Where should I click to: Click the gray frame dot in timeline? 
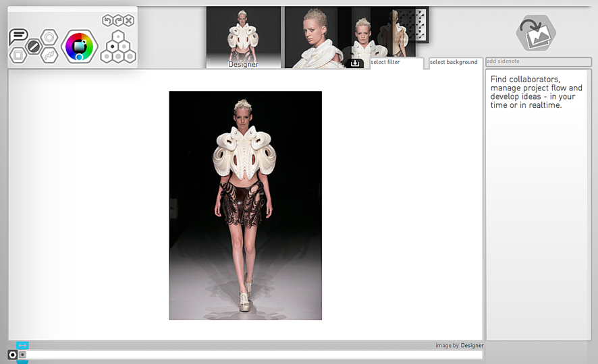22,355
